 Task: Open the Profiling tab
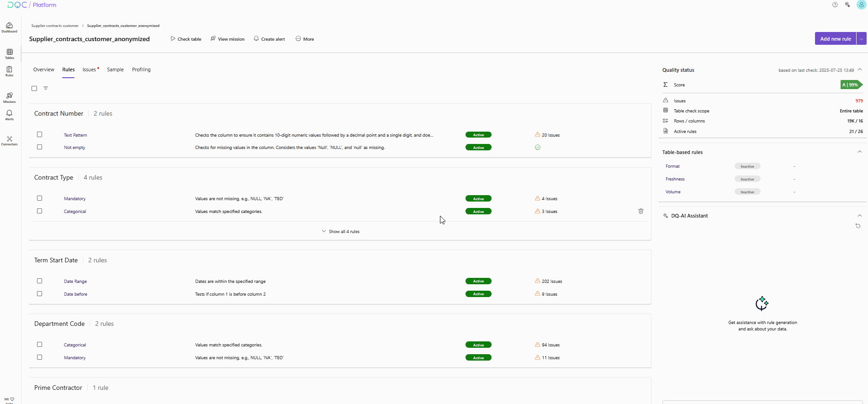(x=141, y=69)
